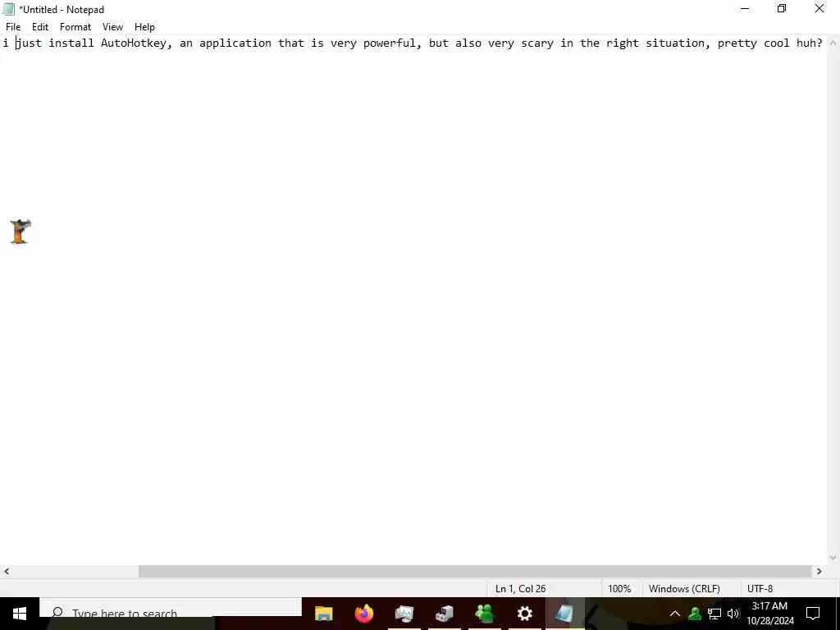
Task: Open the green people app in taskbar
Action: click(484, 614)
